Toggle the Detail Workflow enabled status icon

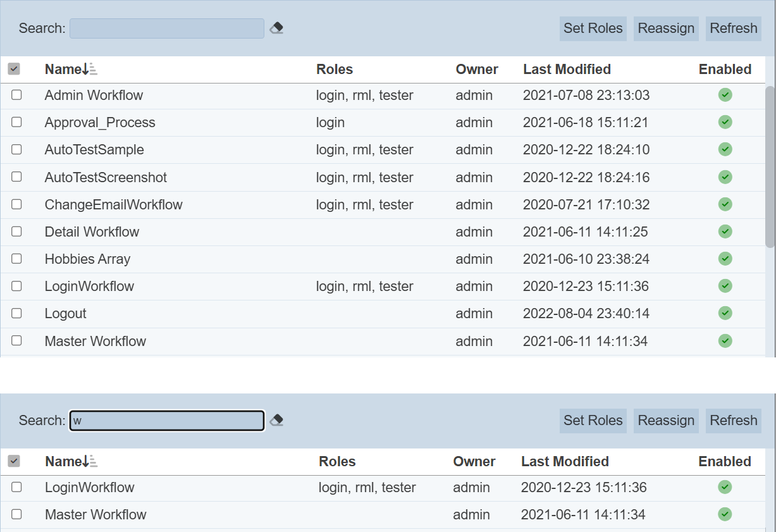click(725, 232)
